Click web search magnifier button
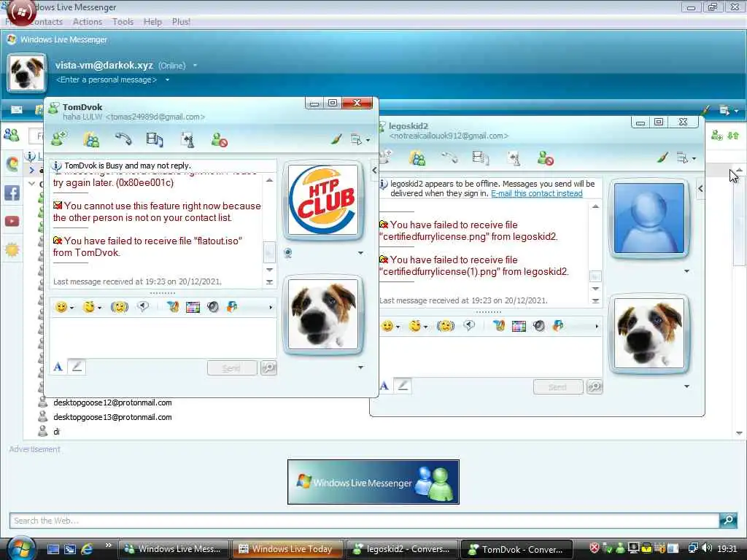 pyautogui.click(x=728, y=520)
